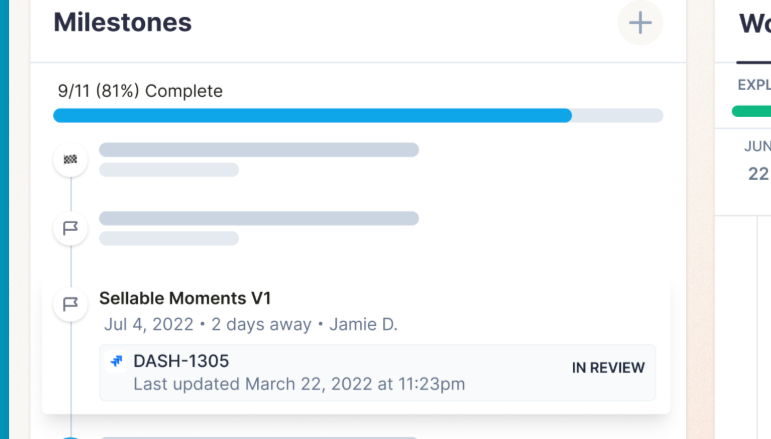
Task: Click the green progress bar in right panel
Action: pos(752,111)
